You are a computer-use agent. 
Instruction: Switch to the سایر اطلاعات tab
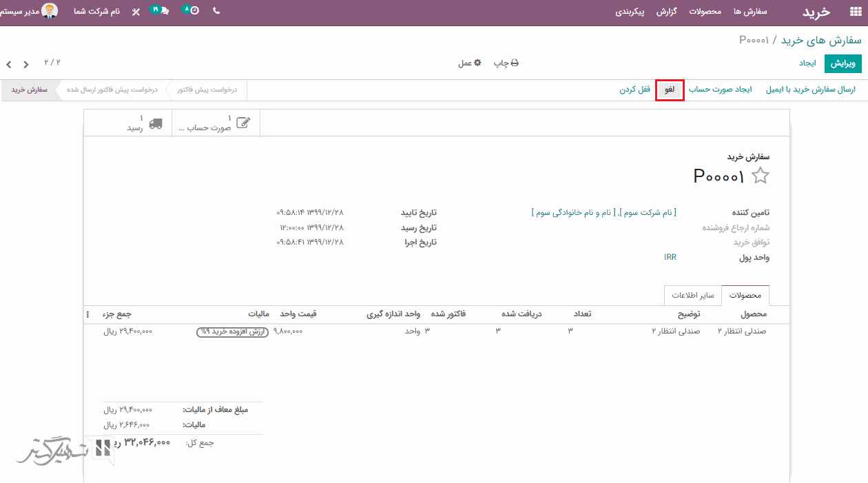(x=692, y=296)
